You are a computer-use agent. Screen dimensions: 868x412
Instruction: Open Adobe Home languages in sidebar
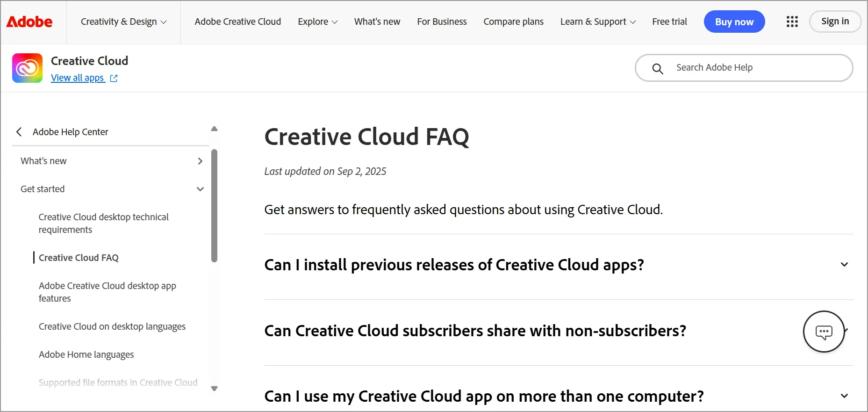click(x=86, y=354)
